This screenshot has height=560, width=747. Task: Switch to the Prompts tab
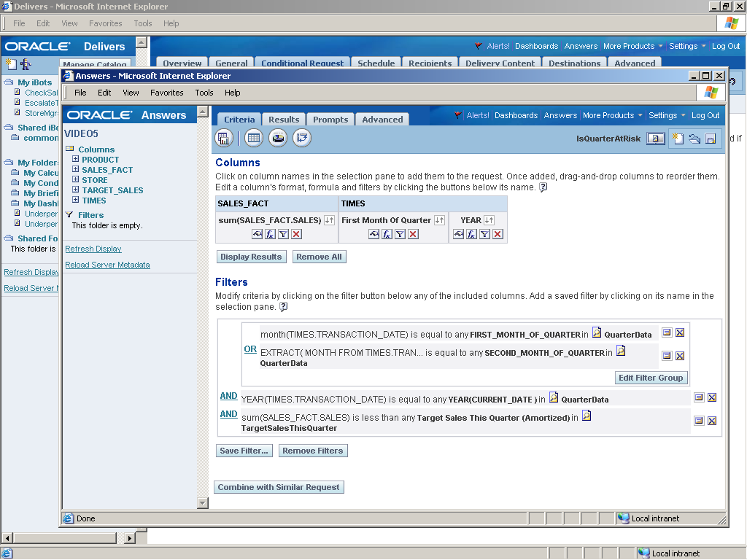(330, 120)
